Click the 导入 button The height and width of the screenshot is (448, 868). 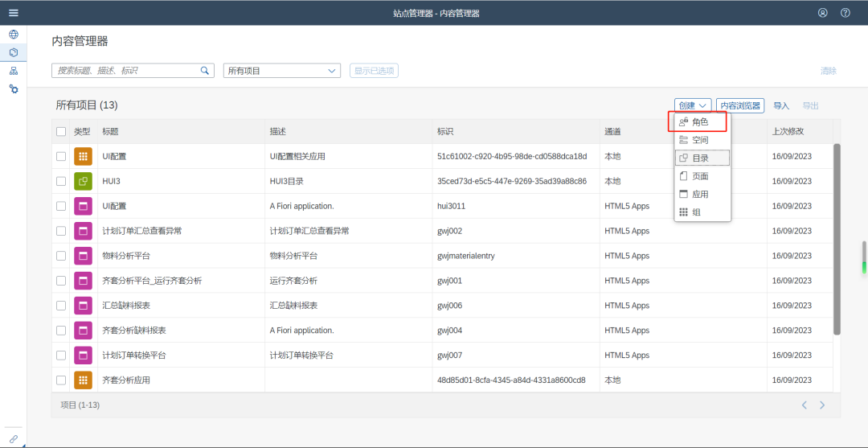(781, 105)
